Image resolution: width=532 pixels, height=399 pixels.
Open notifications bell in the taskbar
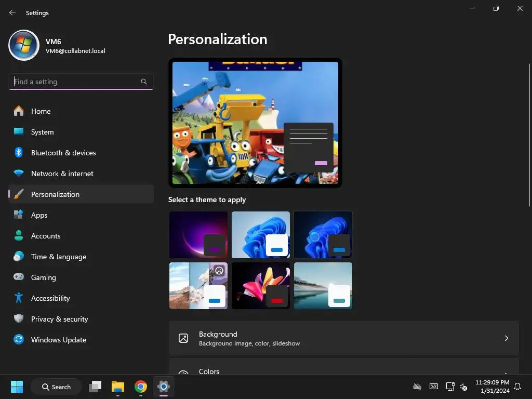click(x=518, y=387)
